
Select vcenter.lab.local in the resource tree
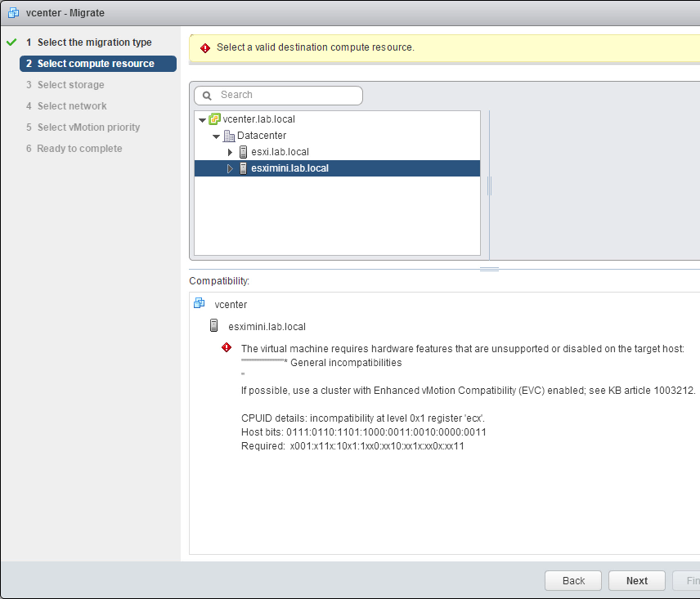click(x=259, y=119)
